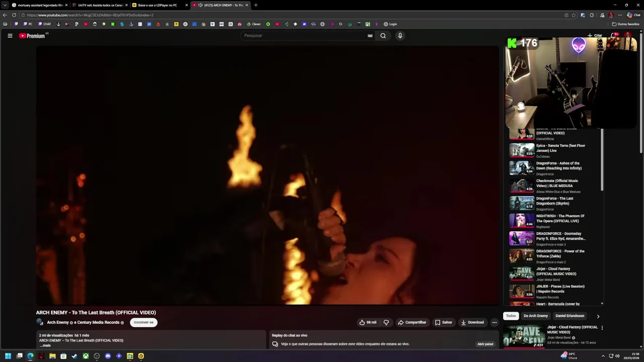Viewport: 644px width, 362px height.
Task: Open Discord from the taskbar
Action: (x=108, y=356)
